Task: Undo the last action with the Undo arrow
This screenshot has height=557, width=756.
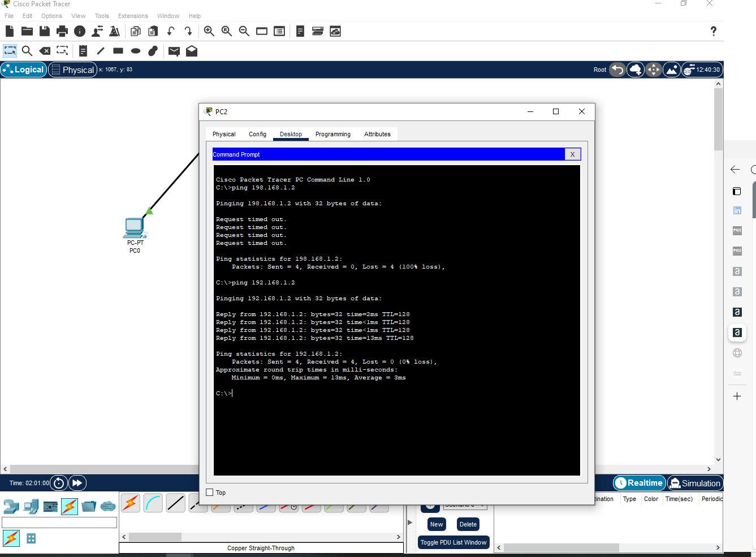Action: click(171, 31)
